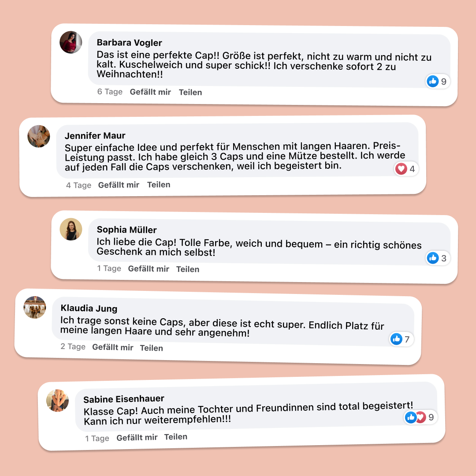Click the like reaction on Sophia Müller's comment
Image resolution: width=476 pixels, height=476 pixels.
(433, 258)
